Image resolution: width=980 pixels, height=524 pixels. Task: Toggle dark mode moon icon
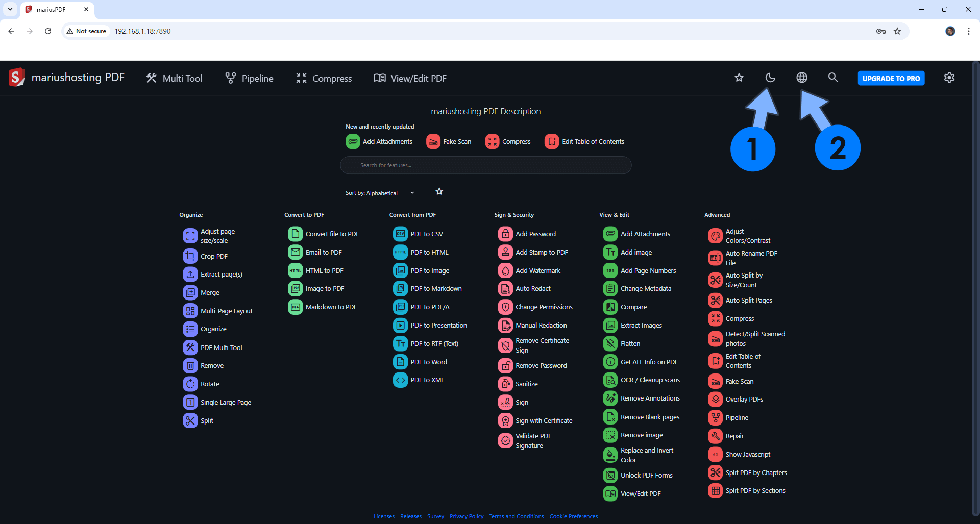[770, 78]
